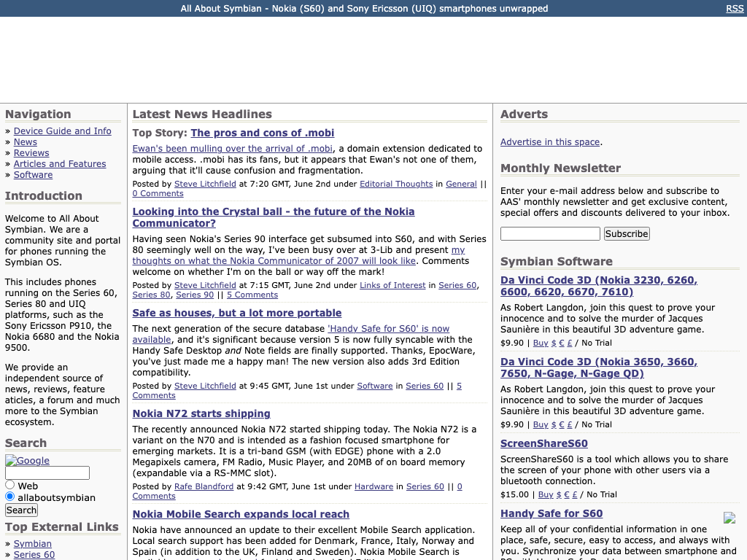This screenshot has height=560, width=747.
Task: Open 'Looking into the Crystal ball' headline
Action: click(x=274, y=217)
